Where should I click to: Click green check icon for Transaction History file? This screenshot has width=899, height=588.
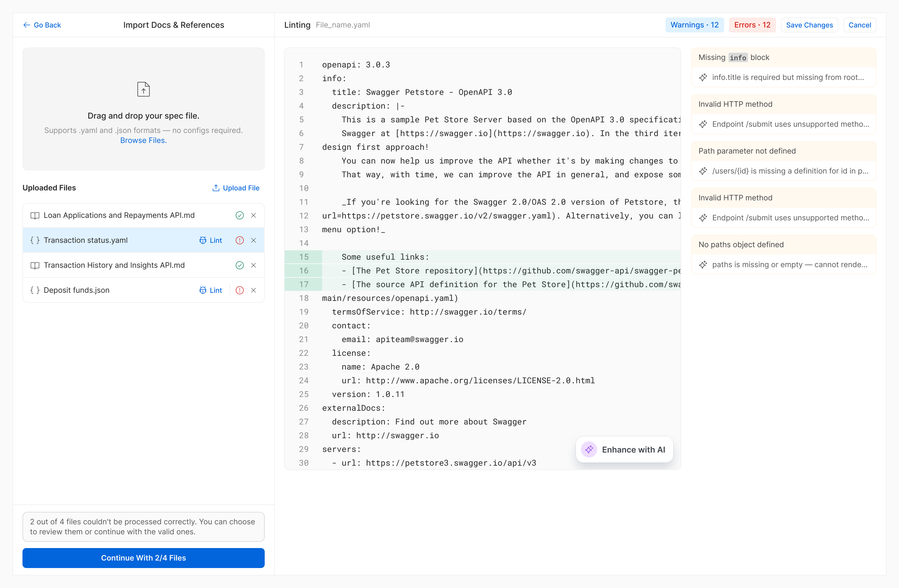pos(239,265)
